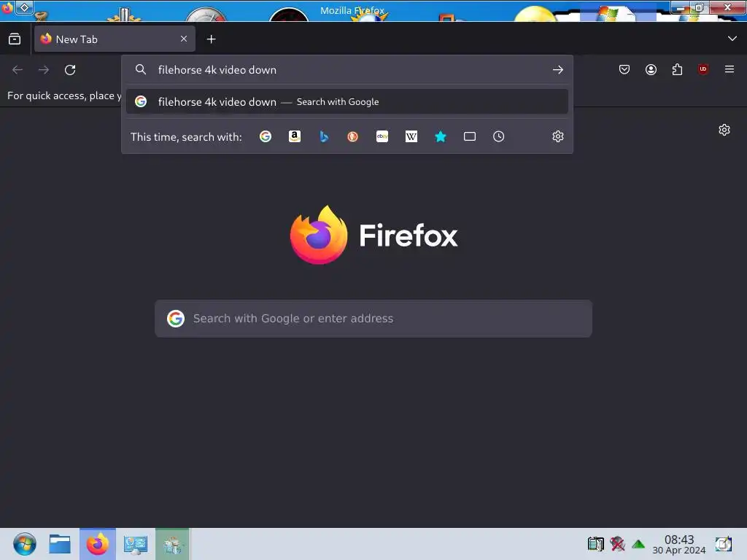Click the show desktop tray icon
This screenshot has height=560, width=747.
(723, 544)
